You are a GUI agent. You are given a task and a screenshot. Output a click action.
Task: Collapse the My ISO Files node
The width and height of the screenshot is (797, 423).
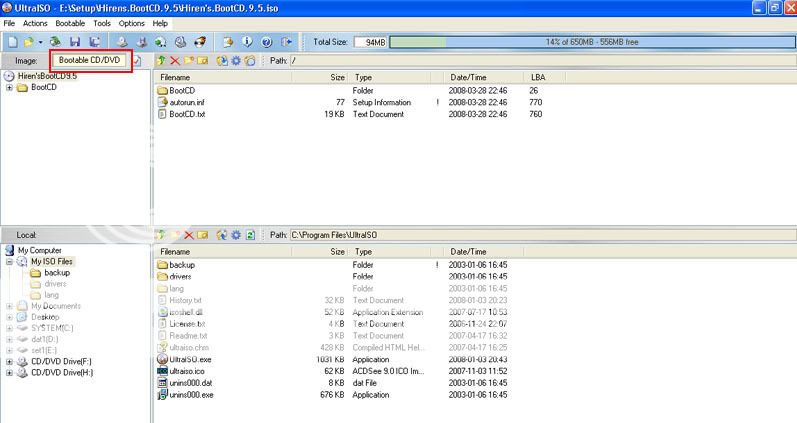(9, 261)
